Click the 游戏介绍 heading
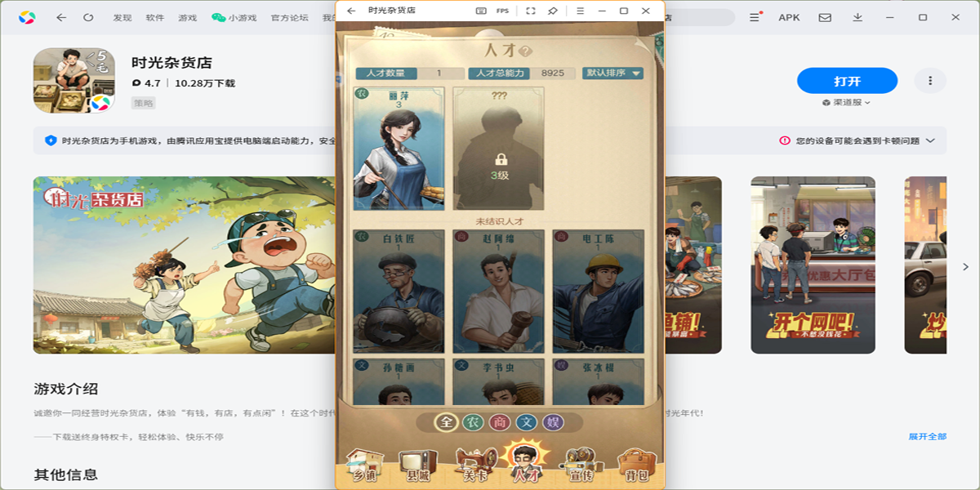The width and height of the screenshot is (980, 490). click(x=66, y=389)
